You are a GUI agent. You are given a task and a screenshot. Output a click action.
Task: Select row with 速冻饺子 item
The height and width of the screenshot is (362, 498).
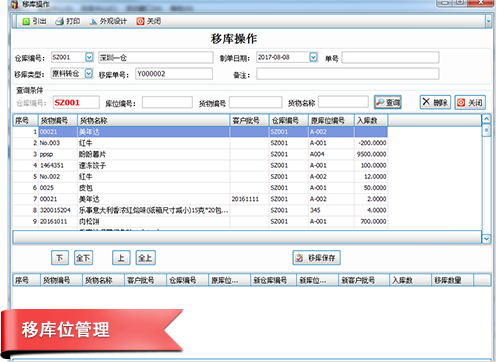[x=200, y=165]
